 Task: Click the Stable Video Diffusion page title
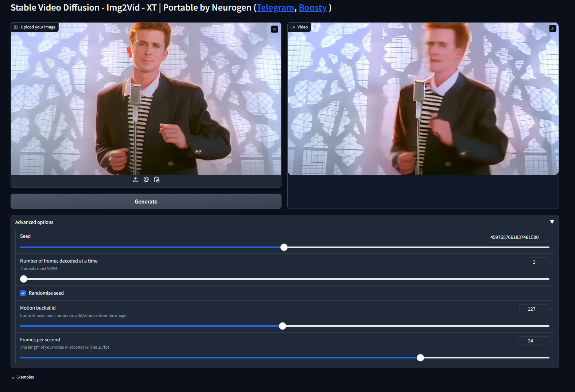coord(171,8)
